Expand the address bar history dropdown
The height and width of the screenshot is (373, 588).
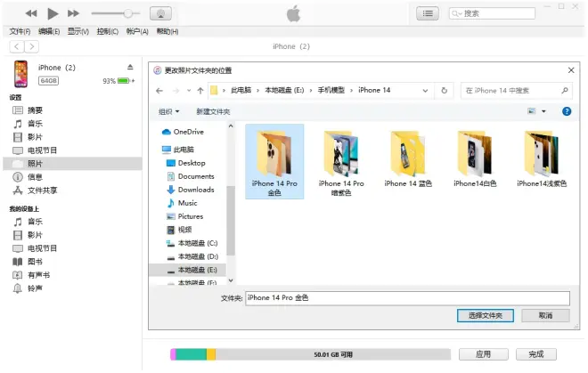tap(425, 91)
